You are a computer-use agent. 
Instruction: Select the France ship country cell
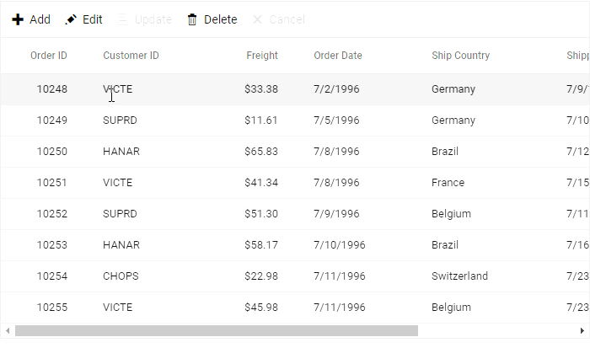tap(448, 183)
